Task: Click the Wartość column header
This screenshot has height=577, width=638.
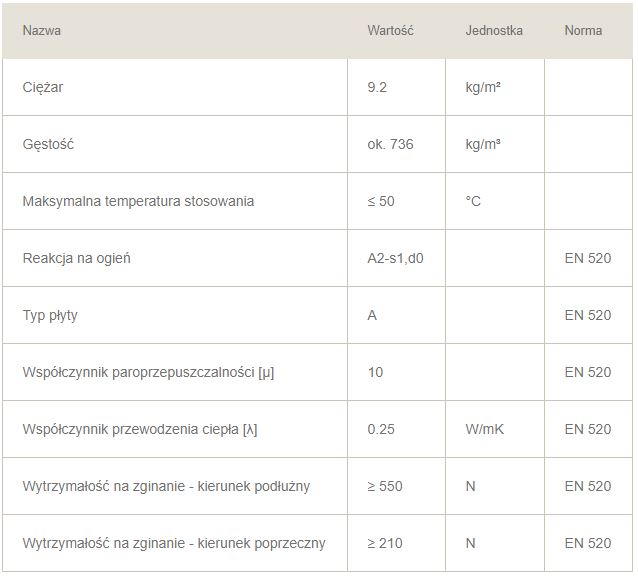Action: [x=390, y=31]
